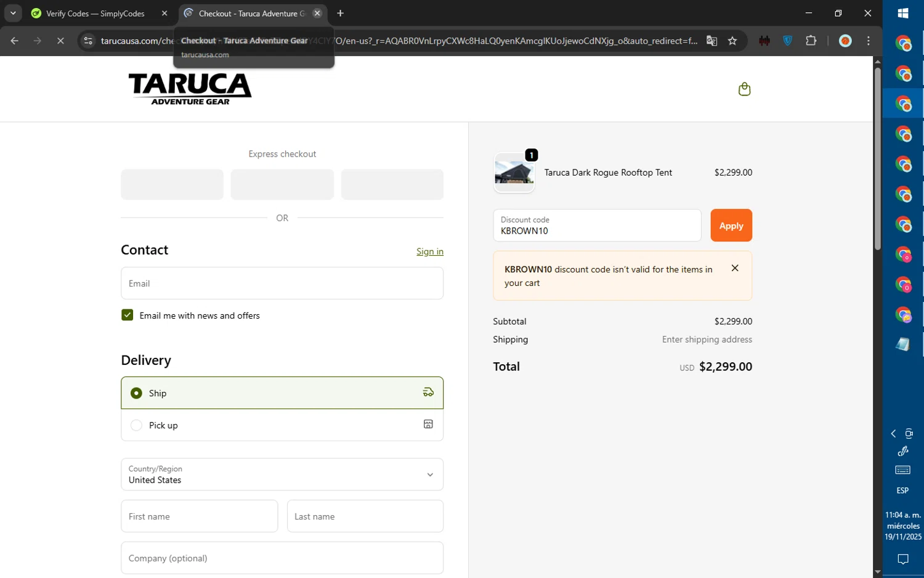
Task: Open the Windows Start button
Action: point(903,14)
